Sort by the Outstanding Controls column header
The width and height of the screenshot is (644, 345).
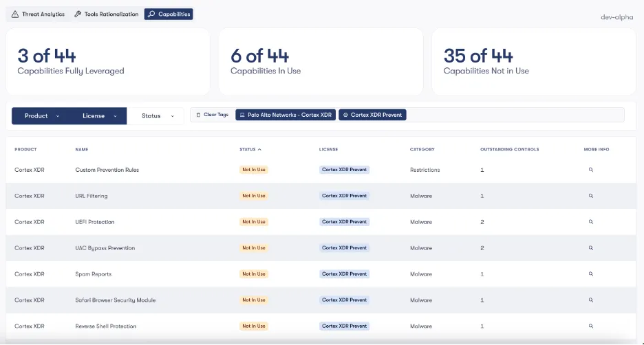510,149
